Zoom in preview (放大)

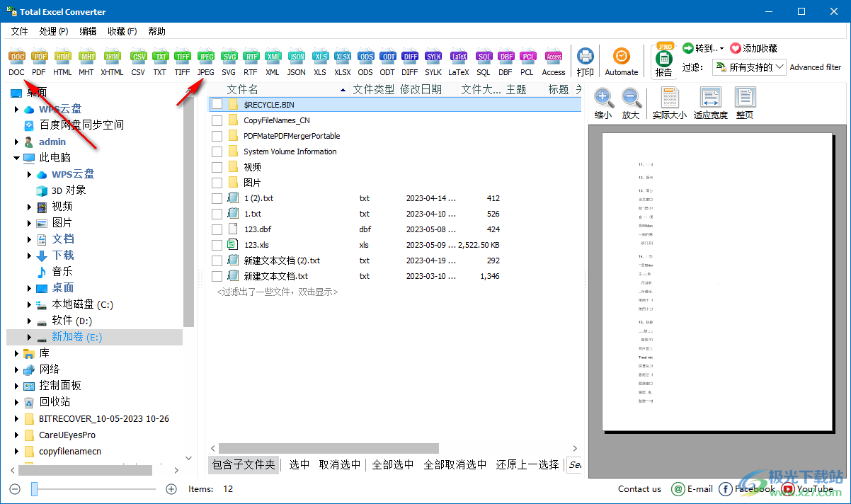coord(631,103)
